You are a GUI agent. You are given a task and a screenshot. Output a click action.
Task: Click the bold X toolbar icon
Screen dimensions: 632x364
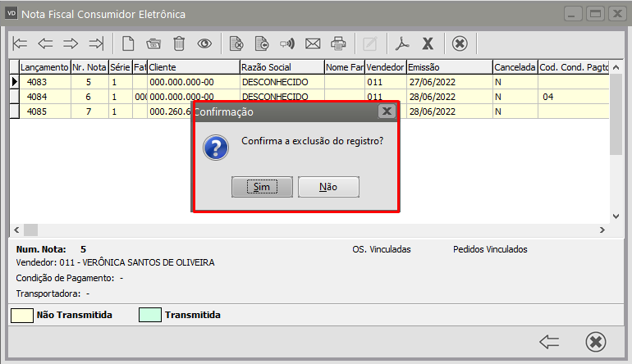[428, 43]
